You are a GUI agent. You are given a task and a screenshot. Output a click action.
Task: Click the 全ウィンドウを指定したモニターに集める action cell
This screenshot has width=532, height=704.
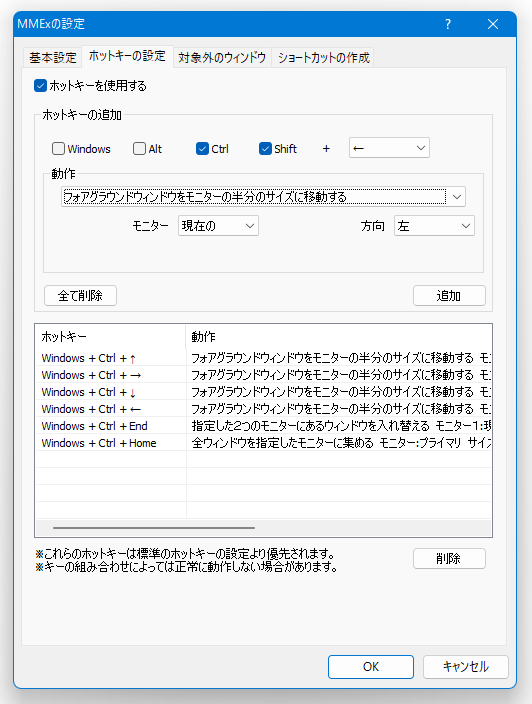point(339,443)
